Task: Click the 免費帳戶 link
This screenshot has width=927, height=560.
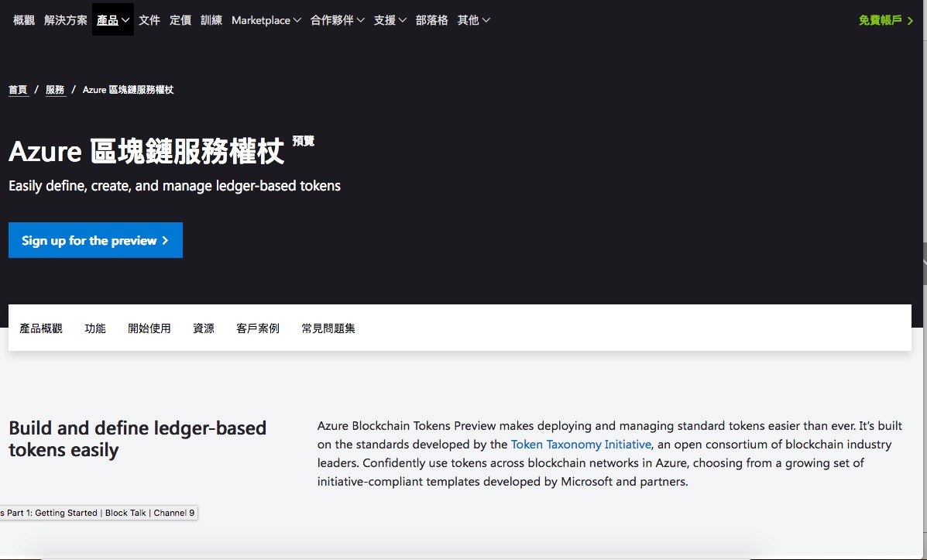Action: coord(886,20)
